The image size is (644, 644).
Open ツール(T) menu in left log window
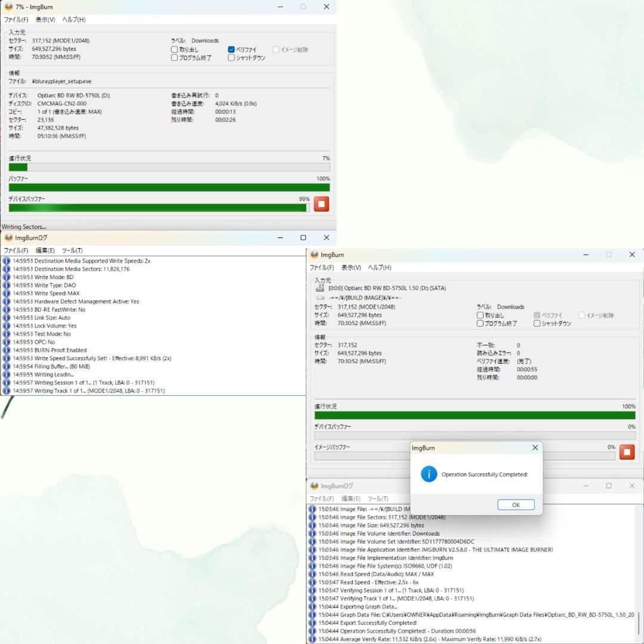click(72, 250)
